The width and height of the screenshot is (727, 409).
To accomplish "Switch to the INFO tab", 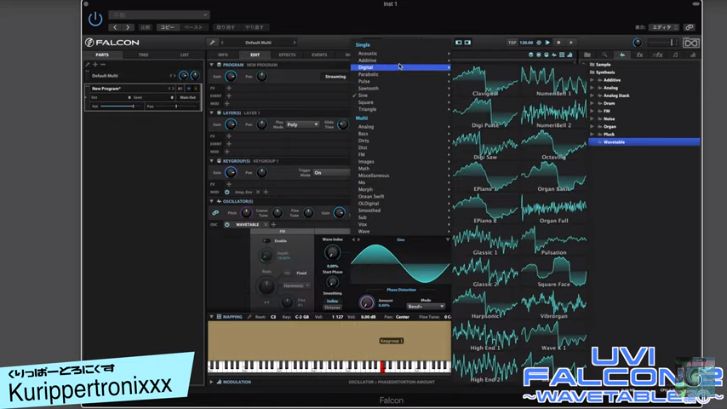I will point(223,55).
